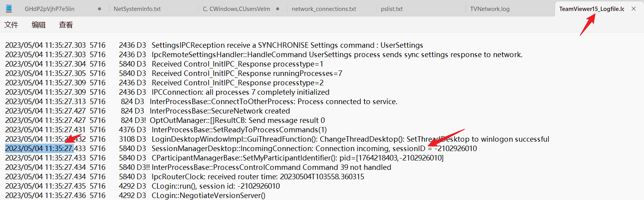Viewport: 644px width, 200px height.
Task: Click the OptOutManager Send message result line
Action: click(x=237, y=121)
